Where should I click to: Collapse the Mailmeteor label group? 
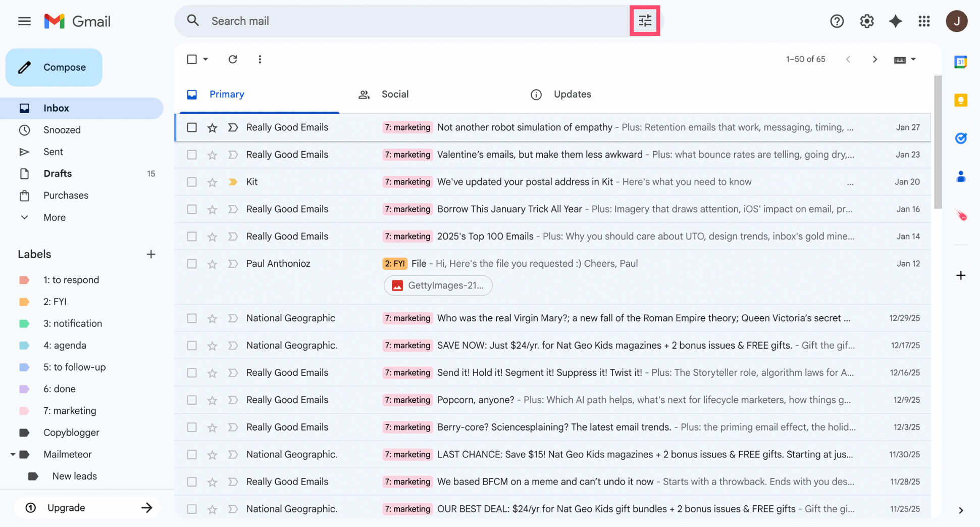[14, 454]
